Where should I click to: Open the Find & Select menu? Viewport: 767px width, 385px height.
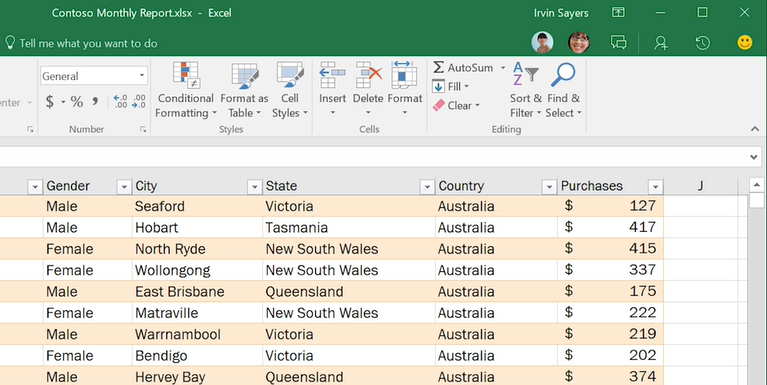point(563,91)
